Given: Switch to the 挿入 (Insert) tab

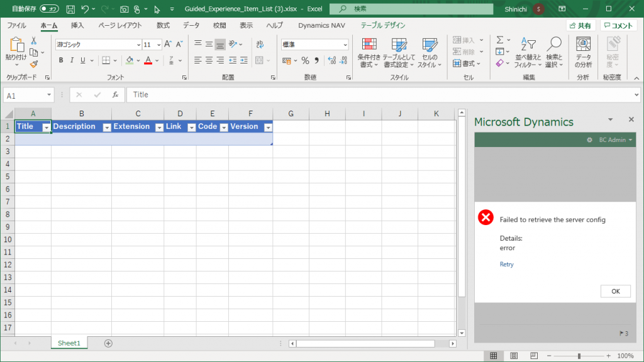Looking at the screenshot, I should 77,25.
